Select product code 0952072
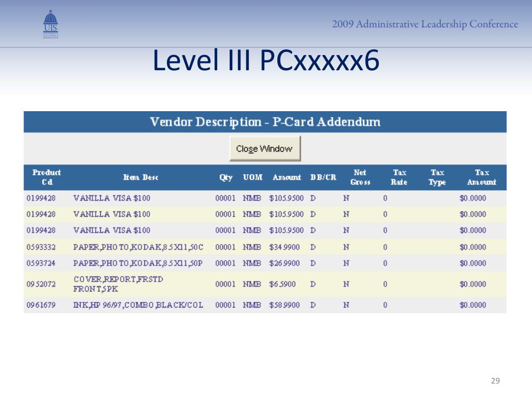The height and width of the screenshot is (399, 532). point(41,284)
